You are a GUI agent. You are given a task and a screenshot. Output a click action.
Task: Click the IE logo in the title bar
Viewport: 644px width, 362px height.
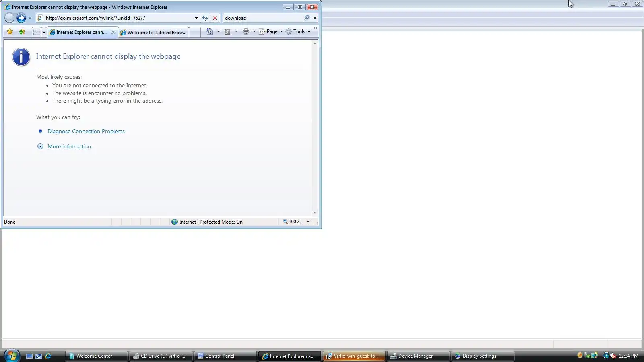(x=7, y=7)
